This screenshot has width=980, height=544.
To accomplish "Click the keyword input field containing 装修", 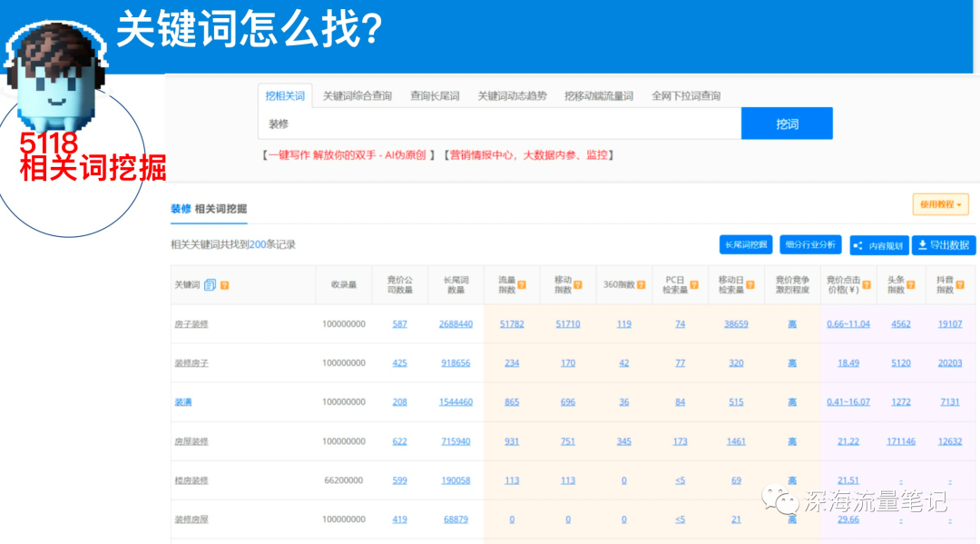I will click(x=499, y=124).
